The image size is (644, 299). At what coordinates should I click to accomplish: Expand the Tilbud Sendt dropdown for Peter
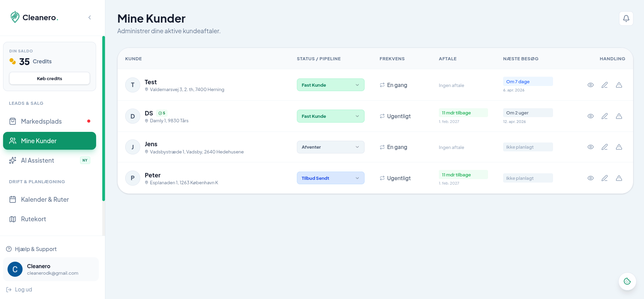click(x=330, y=178)
